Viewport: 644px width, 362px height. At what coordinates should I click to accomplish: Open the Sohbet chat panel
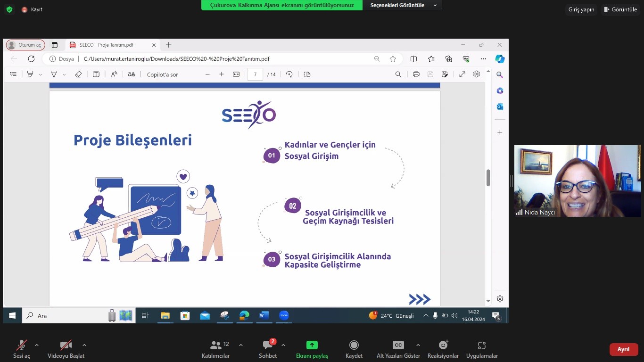pyautogui.click(x=268, y=349)
